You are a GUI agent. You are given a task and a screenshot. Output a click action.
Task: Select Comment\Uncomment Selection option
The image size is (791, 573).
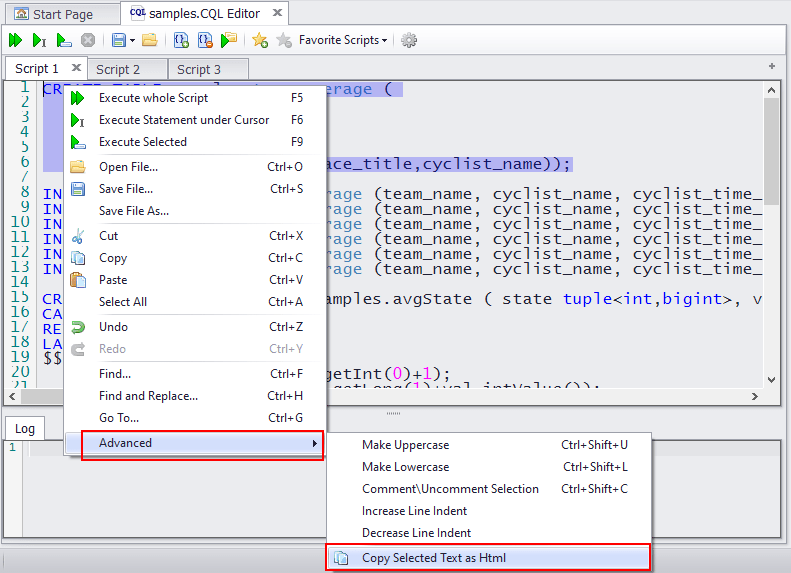click(x=450, y=489)
